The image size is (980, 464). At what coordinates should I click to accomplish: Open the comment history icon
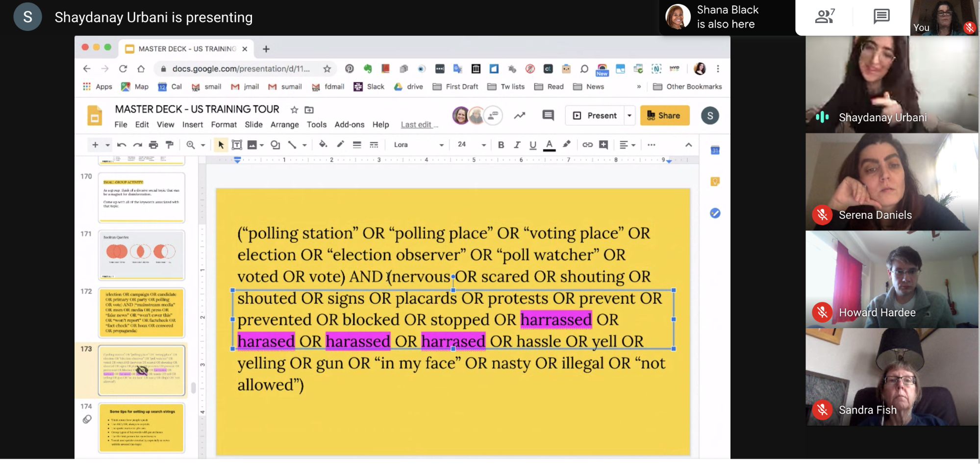548,116
